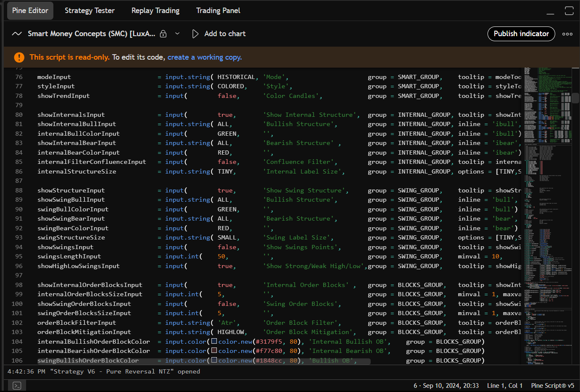Screen dimensions: 580x392
Task: Switch to the Strategy Tester tab
Action: click(x=90, y=11)
